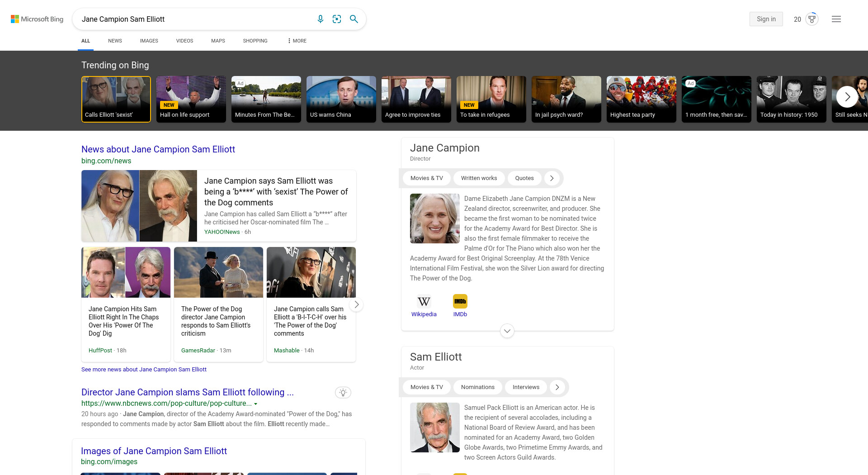The width and height of the screenshot is (868, 475).
Task: Open Microsoft Rewards trophy icon
Action: click(812, 19)
